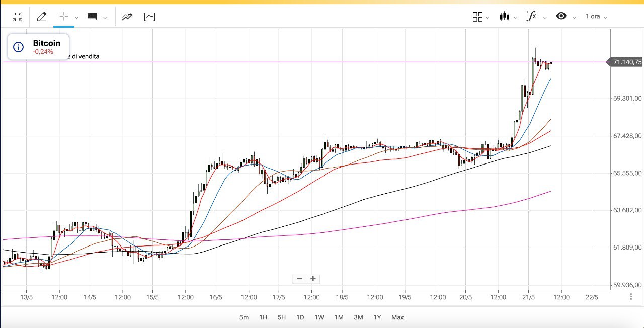The height and width of the screenshot is (328, 644).
Task: Select the crosshair cursor tool
Action: click(x=64, y=16)
